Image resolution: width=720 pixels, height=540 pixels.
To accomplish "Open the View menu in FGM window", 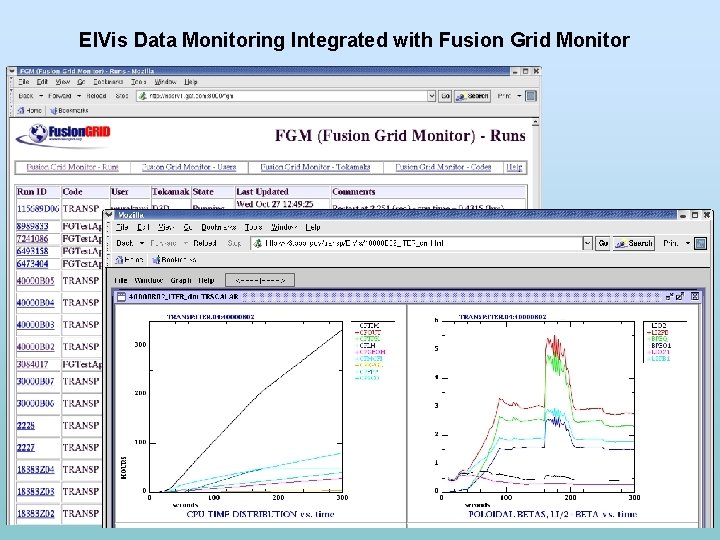I will pyautogui.click(x=62, y=81).
